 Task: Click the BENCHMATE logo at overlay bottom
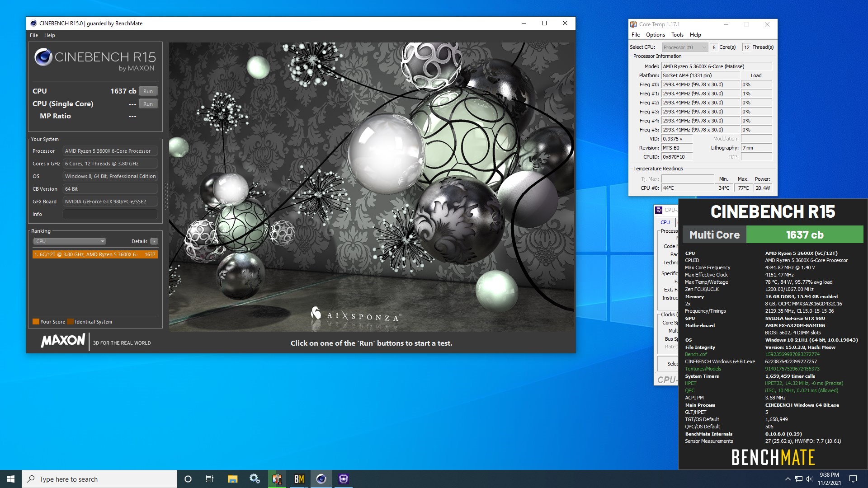click(773, 457)
